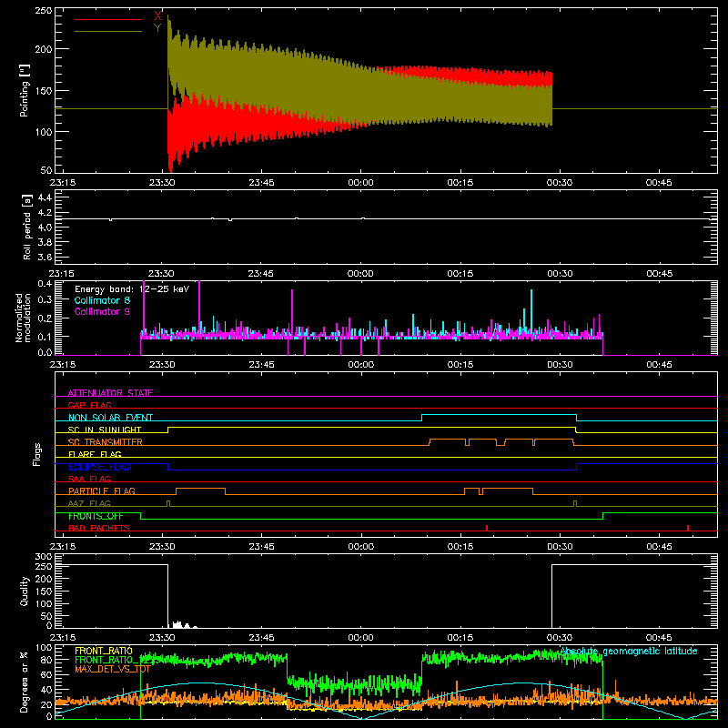
Task: Click the BAD_PACKETS flag label
Action: [99, 528]
